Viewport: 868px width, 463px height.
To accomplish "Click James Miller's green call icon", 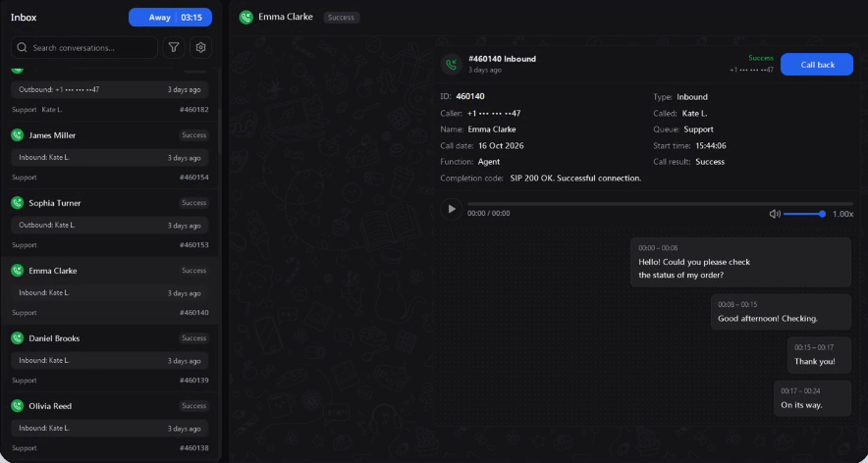I will [x=17, y=135].
